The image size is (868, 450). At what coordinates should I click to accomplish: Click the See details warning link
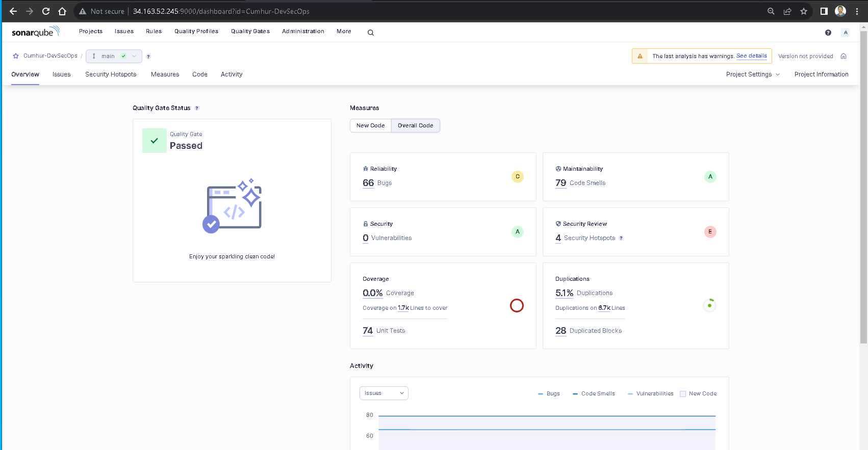(751, 56)
